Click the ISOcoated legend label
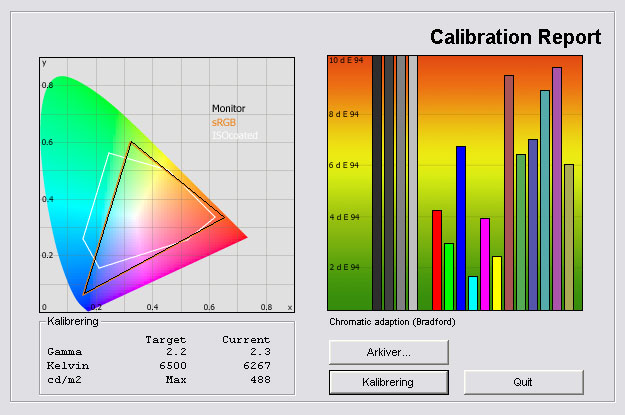Image resolution: width=625 pixels, height=415 pixels. pos(231,135)
